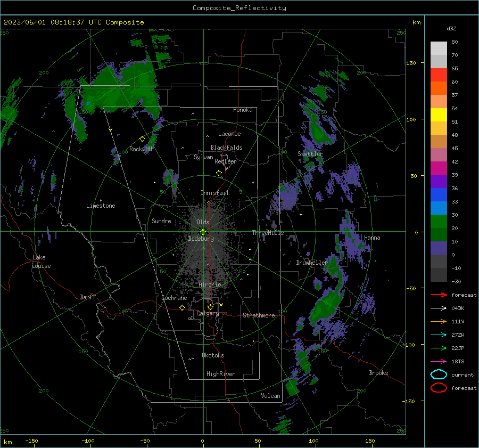Click the dark-orange swatch below red

[x=439, y=88]
